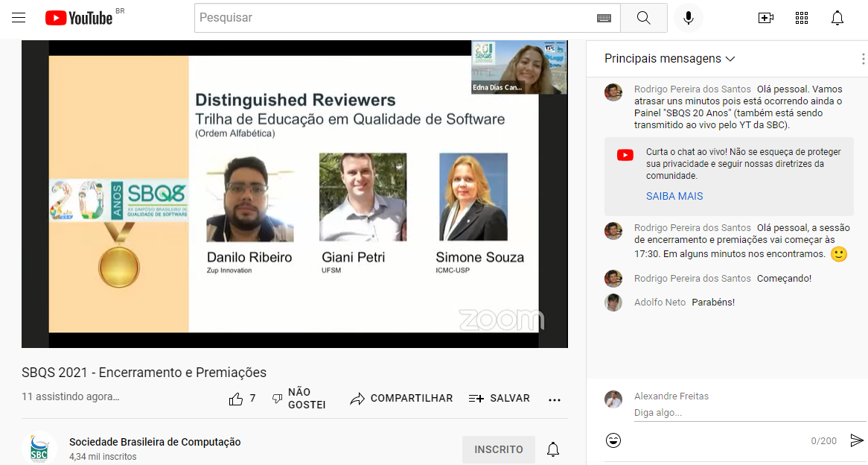Open the on-screen keyboard in search bar
This screenshot has height=465, width=868.
(604, 18)
